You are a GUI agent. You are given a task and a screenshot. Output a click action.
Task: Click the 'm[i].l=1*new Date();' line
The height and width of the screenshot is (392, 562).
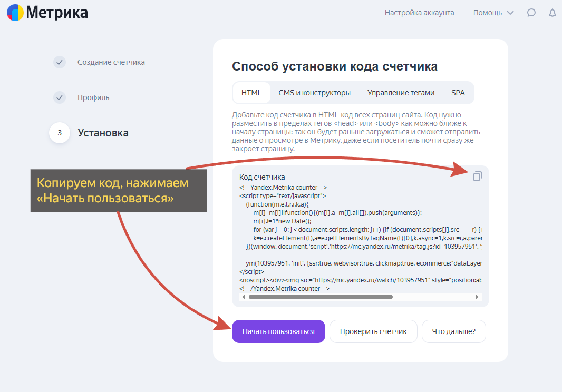pos(282,221)
